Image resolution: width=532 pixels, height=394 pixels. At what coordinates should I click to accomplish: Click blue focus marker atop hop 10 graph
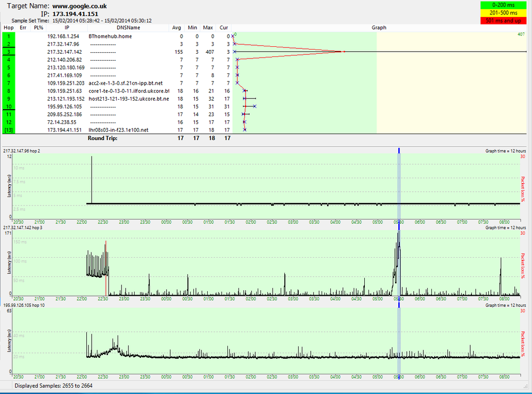click(399, 305)
